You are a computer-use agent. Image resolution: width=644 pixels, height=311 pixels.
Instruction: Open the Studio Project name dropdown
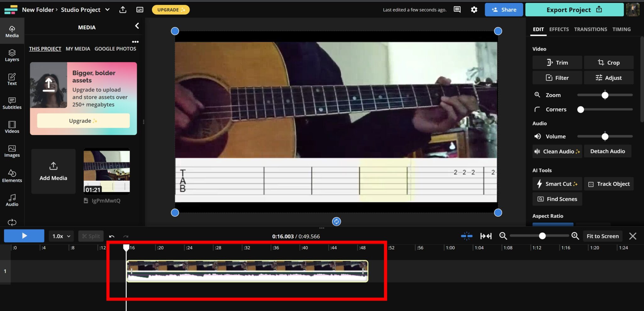tap(107, 9)
